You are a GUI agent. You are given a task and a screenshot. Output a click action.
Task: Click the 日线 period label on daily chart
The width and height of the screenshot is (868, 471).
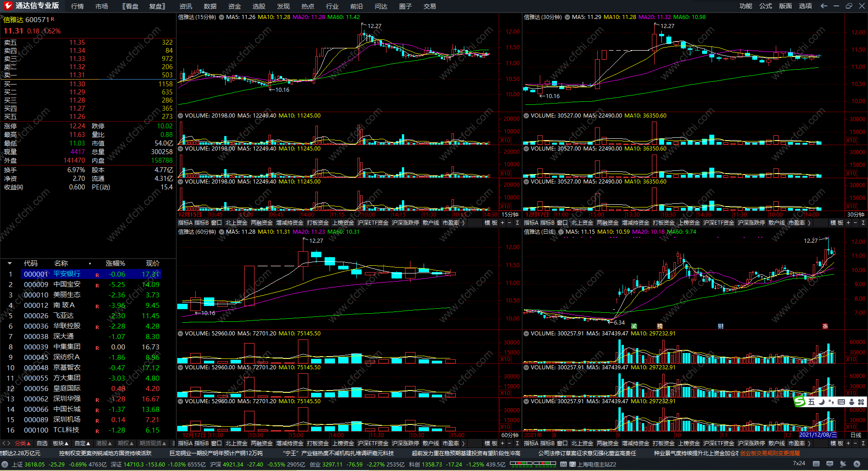[856, 435]
